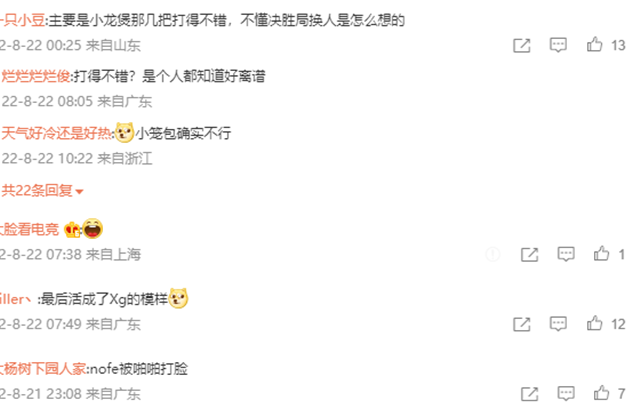
Task: Reply to the comment from 山东
Action: click(x=558, y=45)
